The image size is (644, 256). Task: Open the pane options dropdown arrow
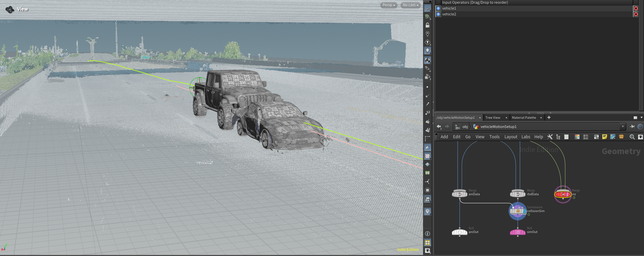[642, 117]
